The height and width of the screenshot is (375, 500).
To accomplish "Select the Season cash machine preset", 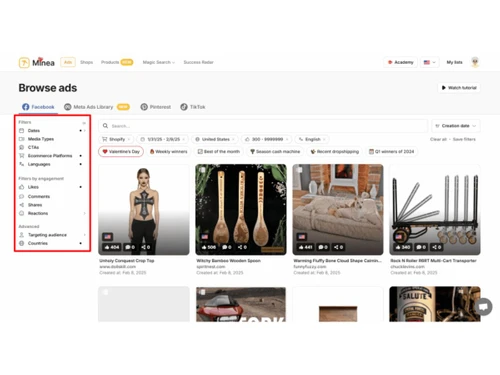I will point(275,151).
